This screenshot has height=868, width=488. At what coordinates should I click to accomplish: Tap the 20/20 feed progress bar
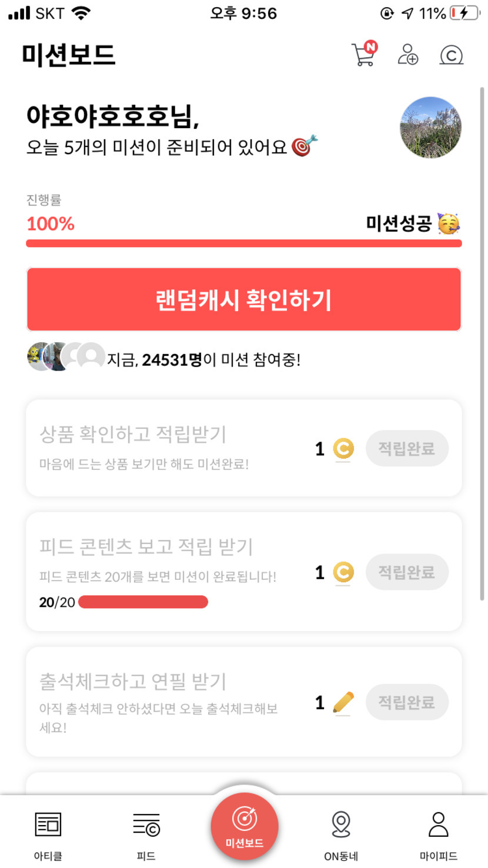coord(143,602)
